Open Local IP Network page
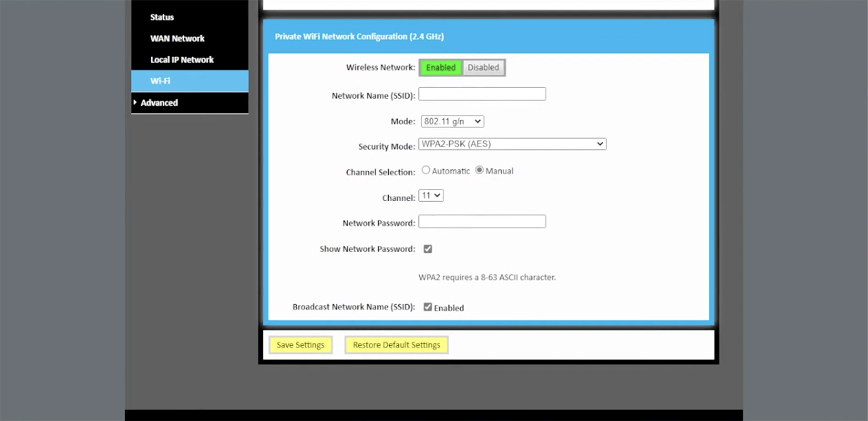Screen dimensions: 868x421 point(182,60)
